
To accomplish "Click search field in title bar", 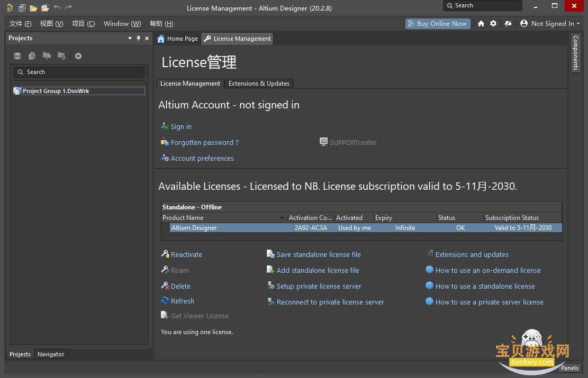I will (483, 6).
